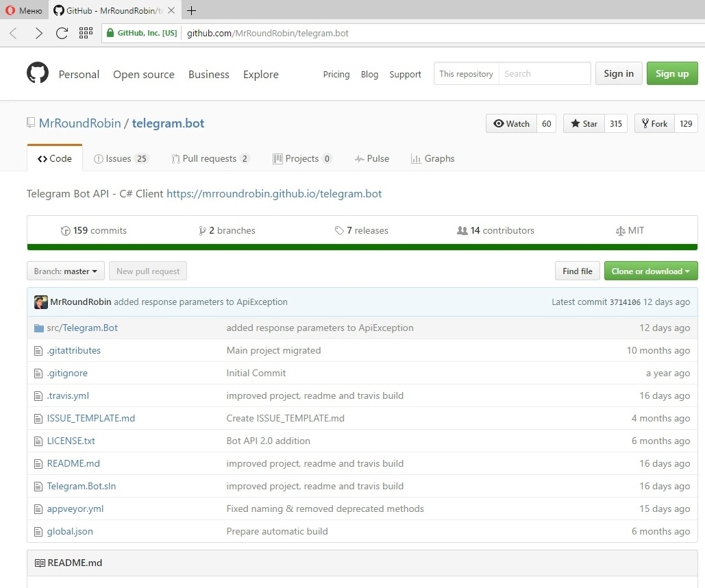
Task: Fork the repository with the Fork button
Action: (x=655, y=124)
